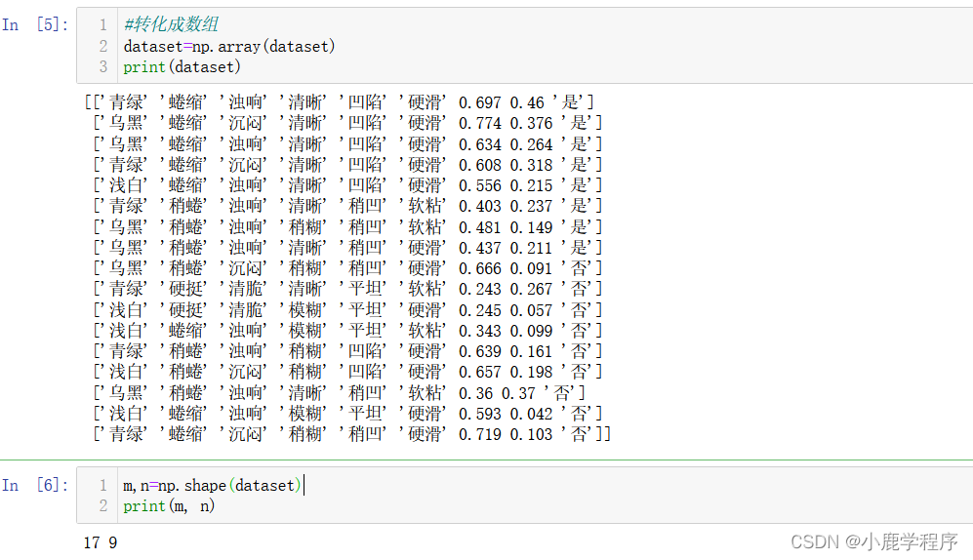Image resolution: width=973 pixels, height=560 pixels.
Task: Click output value 0.057
Action: [x=531, y=310]
